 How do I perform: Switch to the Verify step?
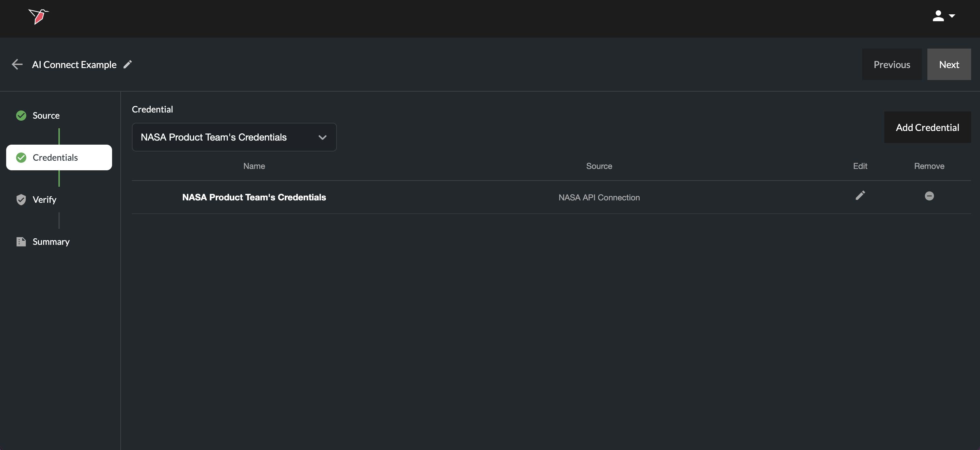coord(44,199)
